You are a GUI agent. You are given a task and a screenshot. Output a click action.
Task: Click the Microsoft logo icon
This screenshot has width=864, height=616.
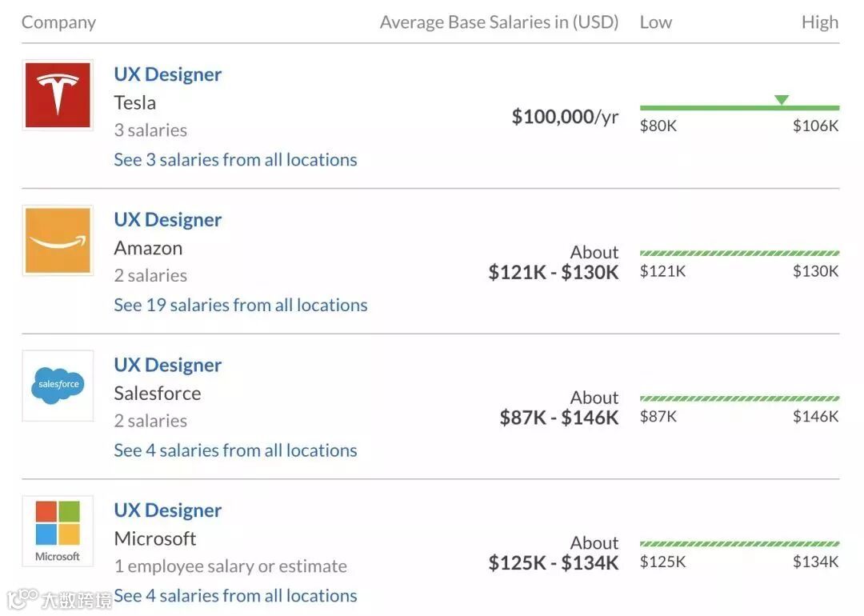tap(58, 530)
